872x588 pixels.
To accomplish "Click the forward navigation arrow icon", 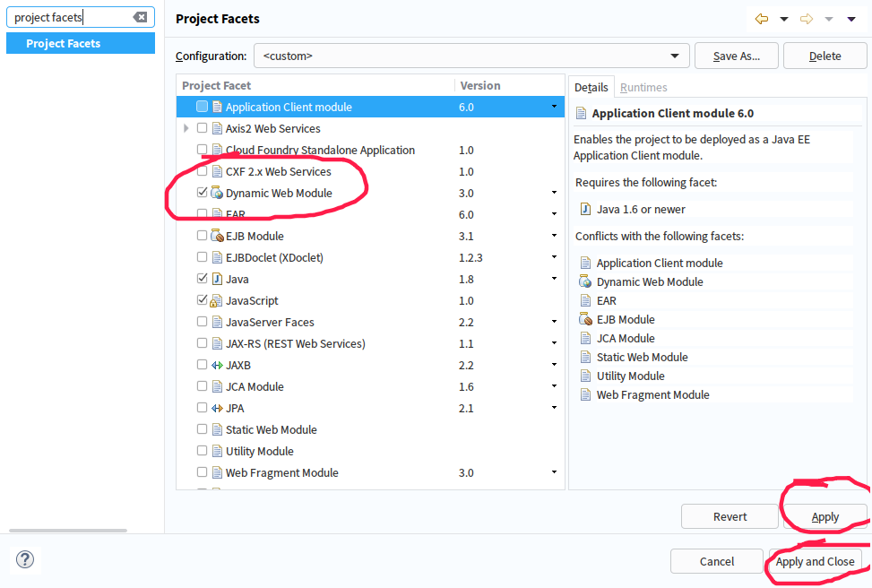I will [x=807, y=19].
